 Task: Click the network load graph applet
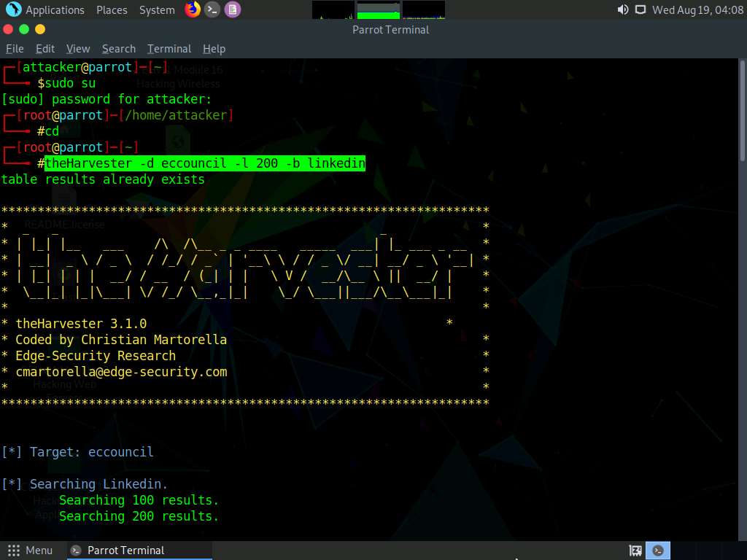coord(424,9)
